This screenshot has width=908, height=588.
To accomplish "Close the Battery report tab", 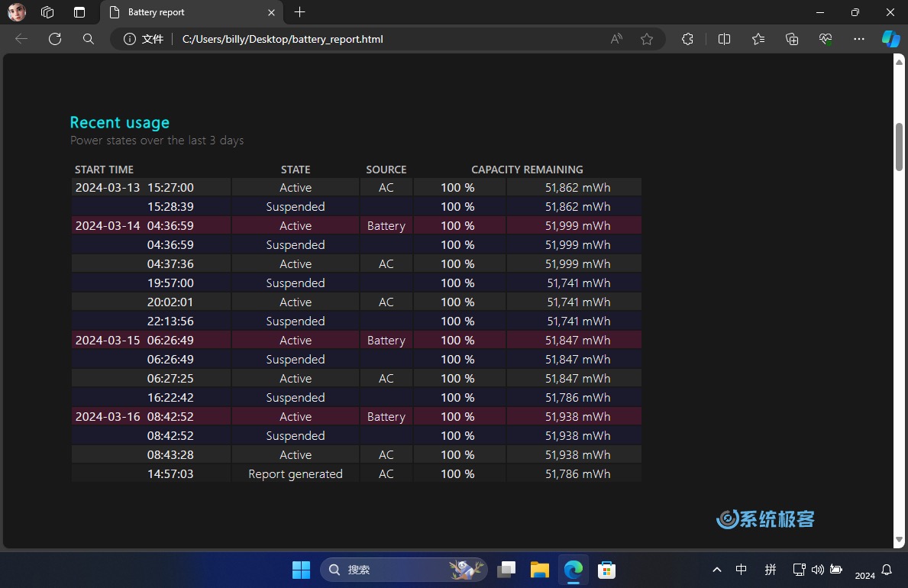I will (271, 12).
